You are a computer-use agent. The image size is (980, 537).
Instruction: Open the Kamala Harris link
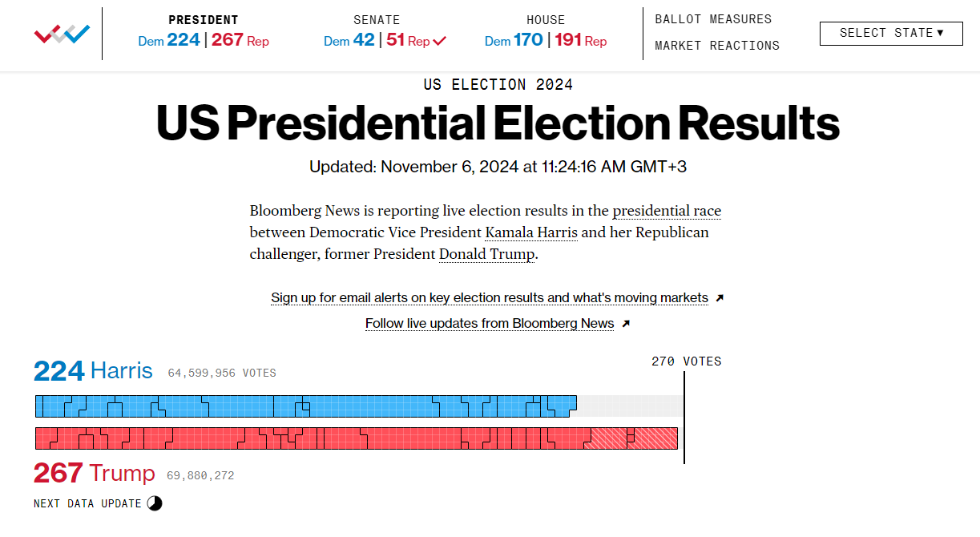(531, 233)
